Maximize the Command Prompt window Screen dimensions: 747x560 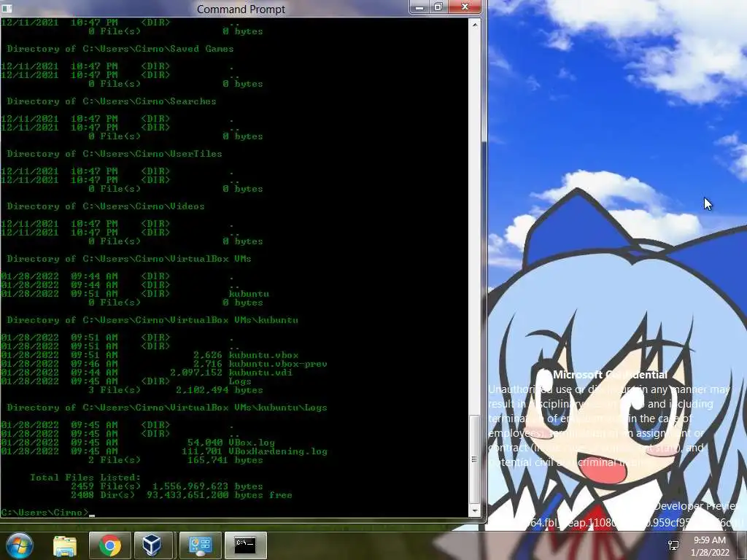pos(438,7)
